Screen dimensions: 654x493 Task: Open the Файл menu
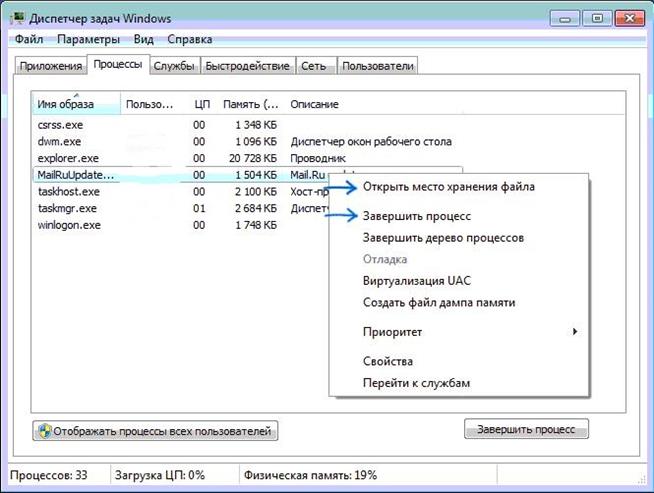coord(30,39)
